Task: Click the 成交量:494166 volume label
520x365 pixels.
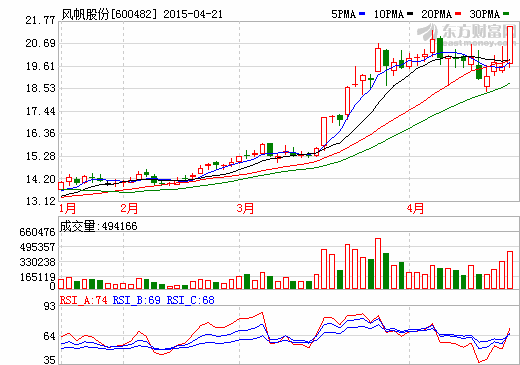Action: (98, 226)
